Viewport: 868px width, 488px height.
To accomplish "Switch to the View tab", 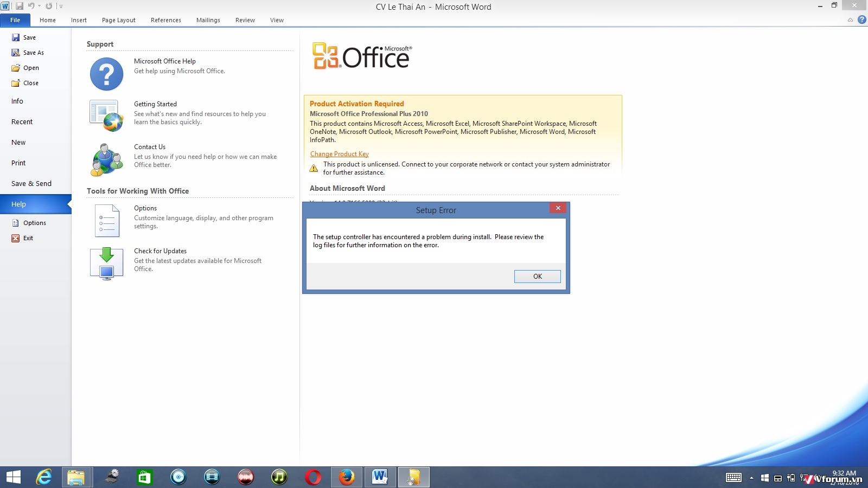I will point(277,20).
